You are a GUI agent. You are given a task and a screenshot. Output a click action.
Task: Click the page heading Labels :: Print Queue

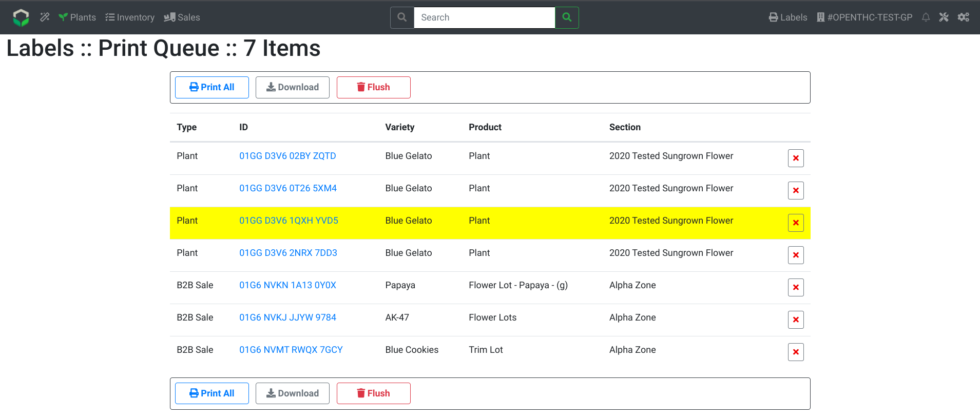164,48
